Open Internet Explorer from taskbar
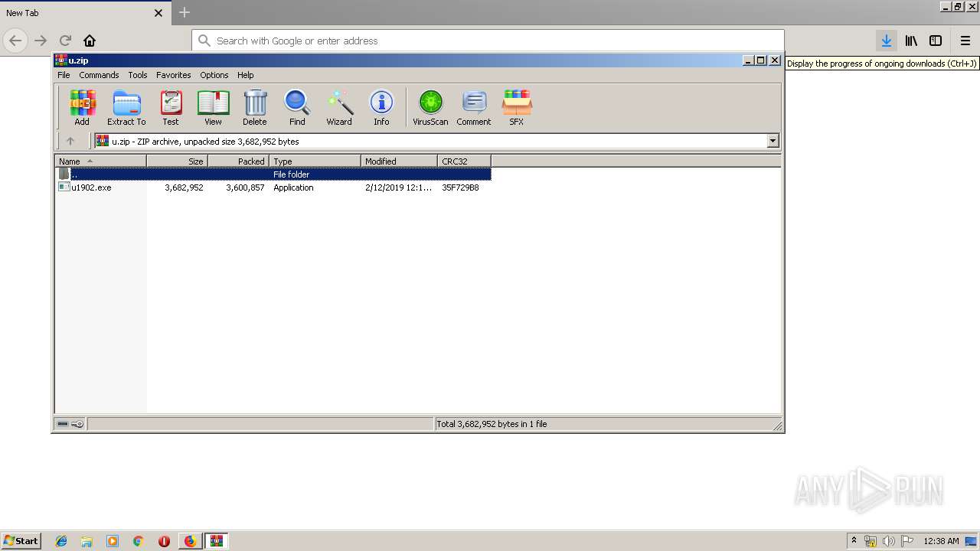Viewport: 980px width, 551px height. coord(61,541)
